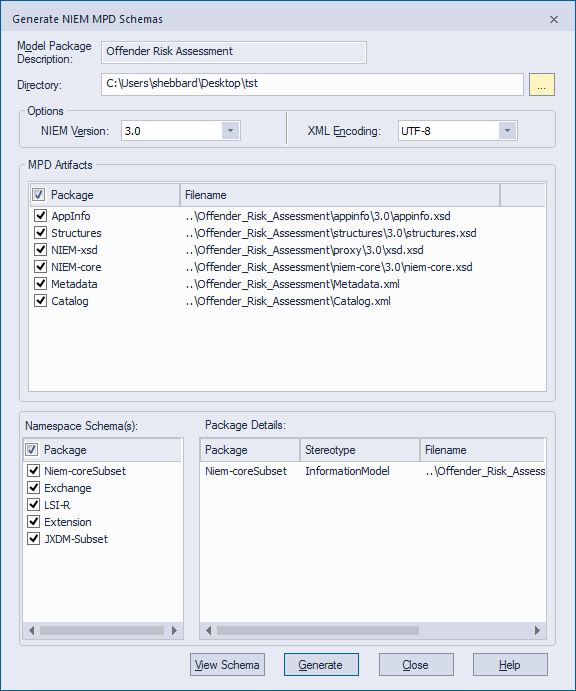Click right arrow of Package Details scrollbar

(537, 631)
